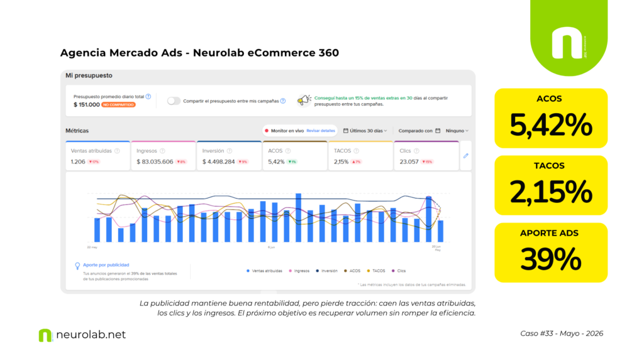Screen dimensions: 644x362
Task: Select the Clics metric tab
Action: tap(426, 156)
